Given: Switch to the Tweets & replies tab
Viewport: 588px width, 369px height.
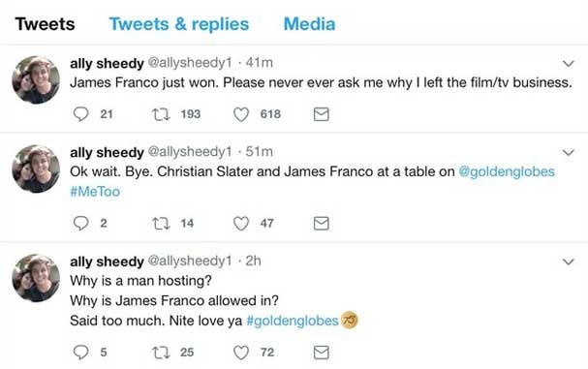Looking at the screenshot, I should [179, 24].
